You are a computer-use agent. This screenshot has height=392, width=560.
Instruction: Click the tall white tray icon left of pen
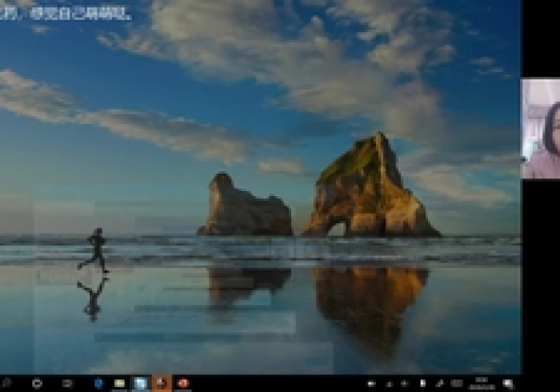coord(422,384)
